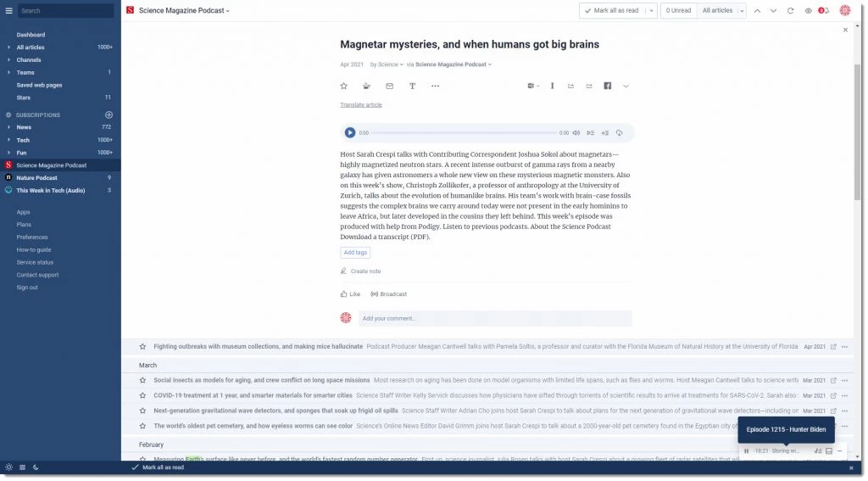Viewport: 868px width, 481px height.
Task: Open the Dashboard in sidebar
Action: 31,35
